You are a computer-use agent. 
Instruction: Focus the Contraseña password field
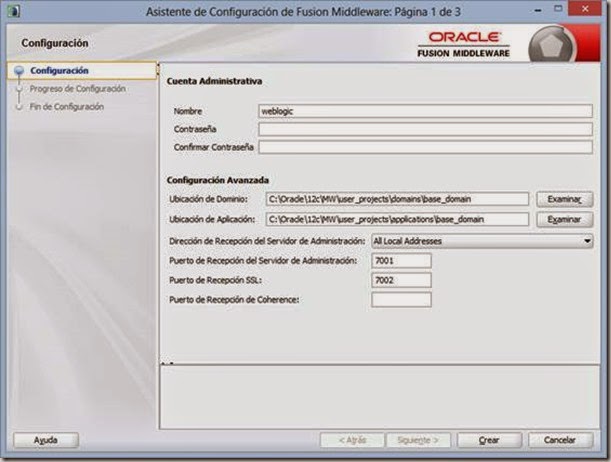425,129
